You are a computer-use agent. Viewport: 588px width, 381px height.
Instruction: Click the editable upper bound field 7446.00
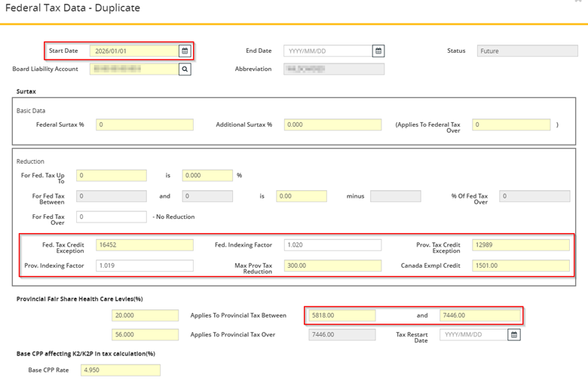point(480,315)
